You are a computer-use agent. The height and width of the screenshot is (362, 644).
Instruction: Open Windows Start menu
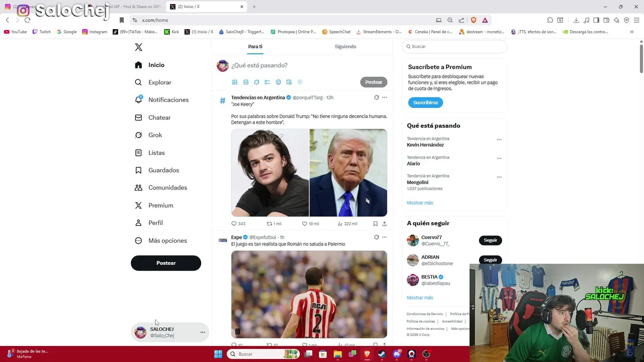tap(218, 354)
